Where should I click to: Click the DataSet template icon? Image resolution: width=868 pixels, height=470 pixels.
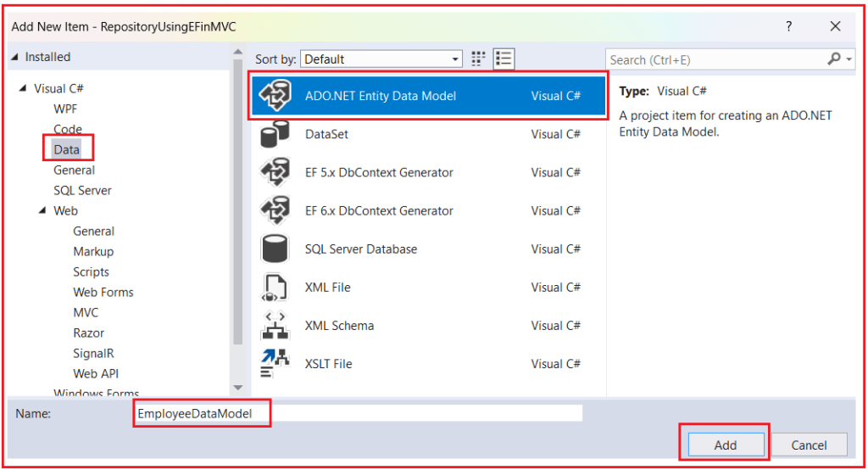(x=275, y=134)
